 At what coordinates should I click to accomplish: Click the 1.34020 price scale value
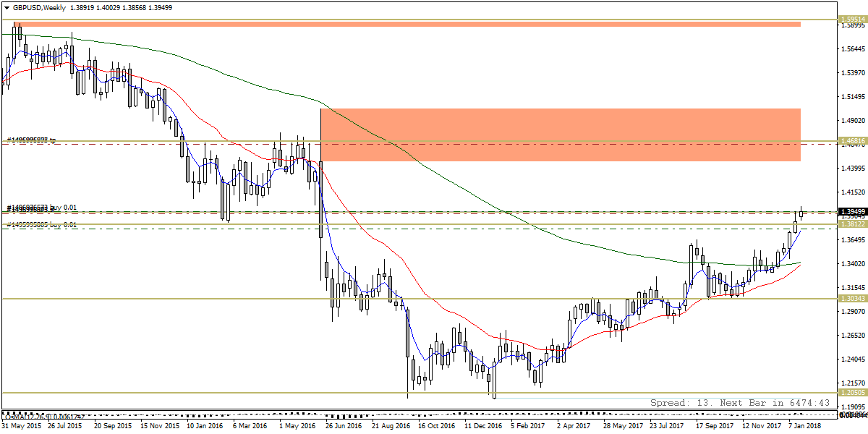point(854,263)
